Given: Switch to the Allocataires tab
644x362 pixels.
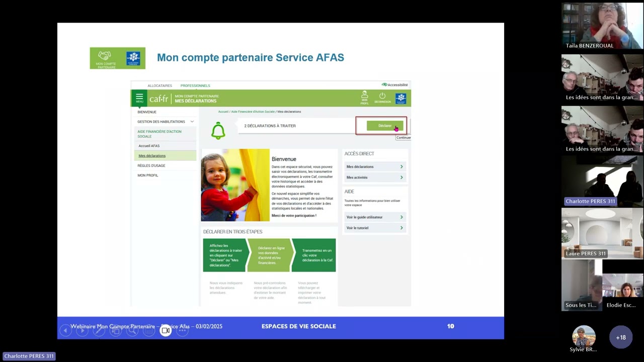Looking at the screenshot, I should (x=159, y=85).
